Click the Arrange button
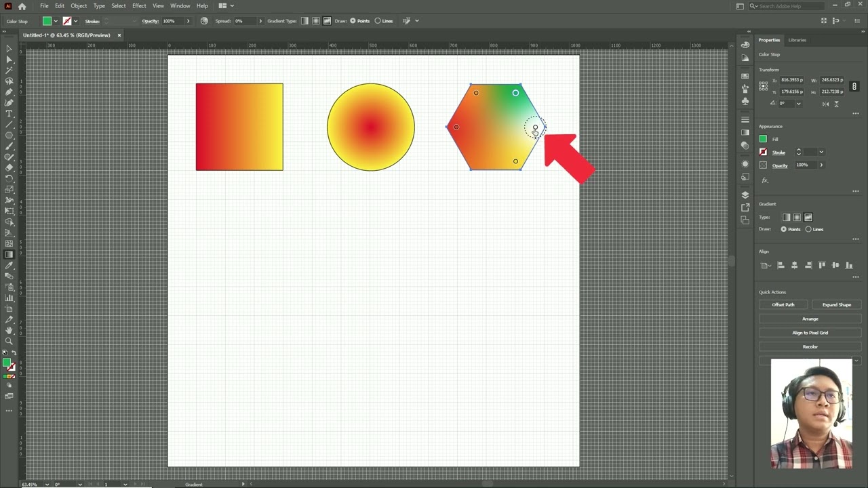Image resolution: width=868 pixels, height=488 pixels. [x=810, y=319]
